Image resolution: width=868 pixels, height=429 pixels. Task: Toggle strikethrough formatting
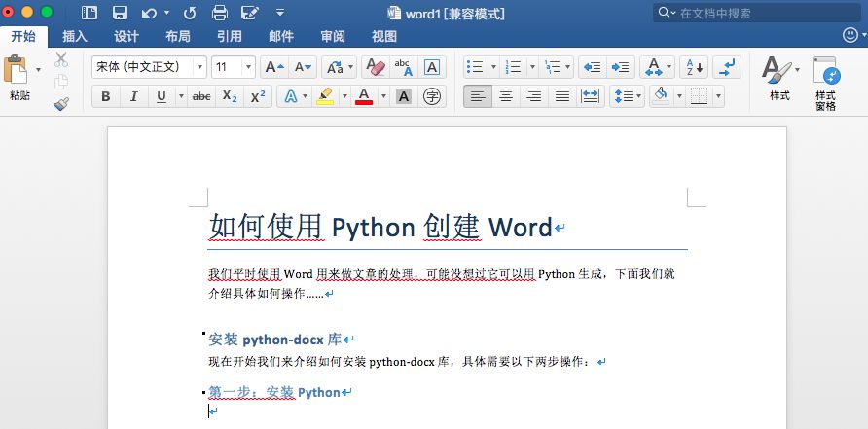click(x=201, y=97)
